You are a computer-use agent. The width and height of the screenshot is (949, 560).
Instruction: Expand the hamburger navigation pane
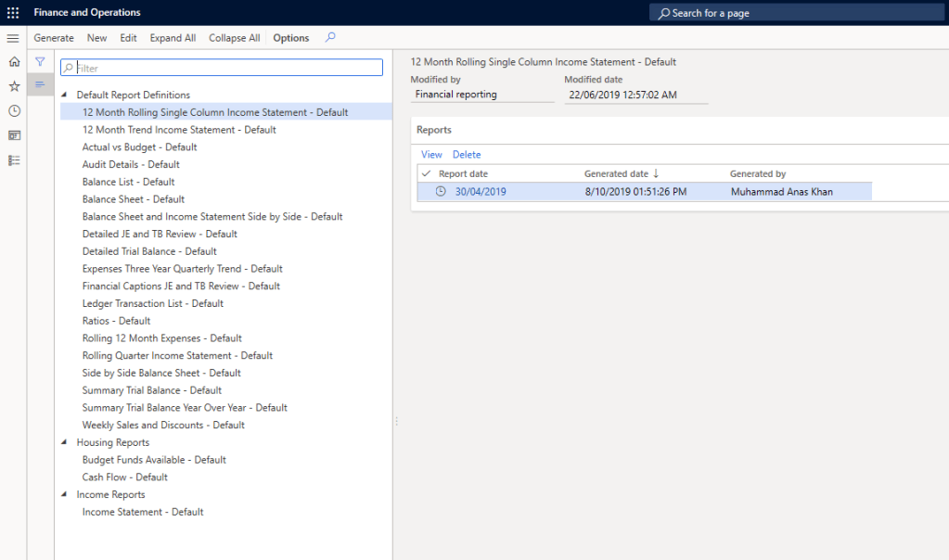point(13,38)
